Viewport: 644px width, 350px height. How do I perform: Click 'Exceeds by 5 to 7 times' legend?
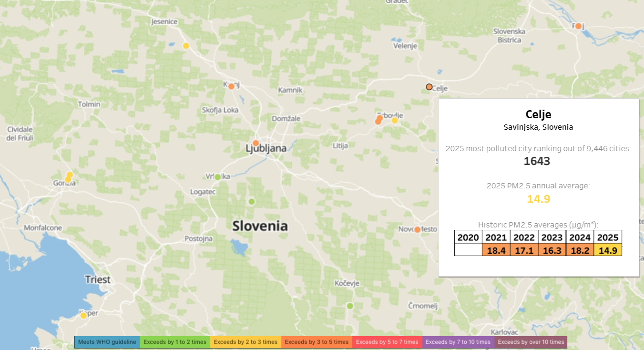[x=387, y=342]
